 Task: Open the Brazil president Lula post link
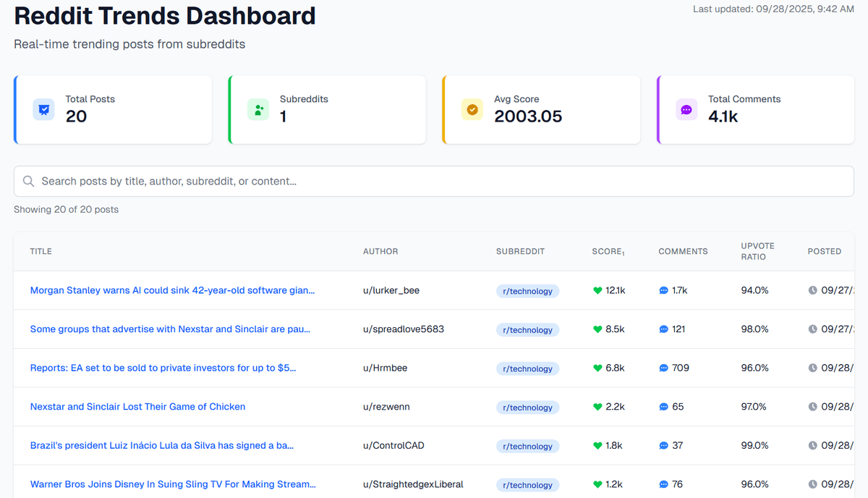pos(161,445)
